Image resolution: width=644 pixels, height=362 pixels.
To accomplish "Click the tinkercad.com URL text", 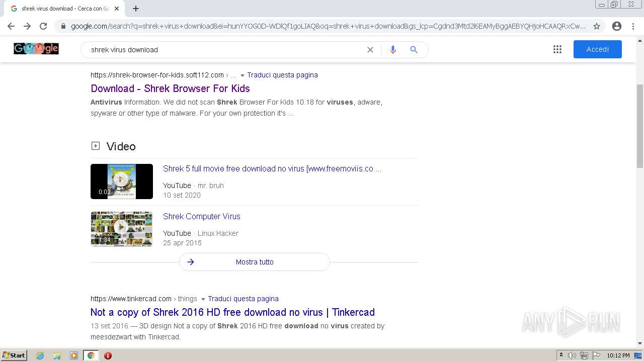I will [x=131, y=299].
